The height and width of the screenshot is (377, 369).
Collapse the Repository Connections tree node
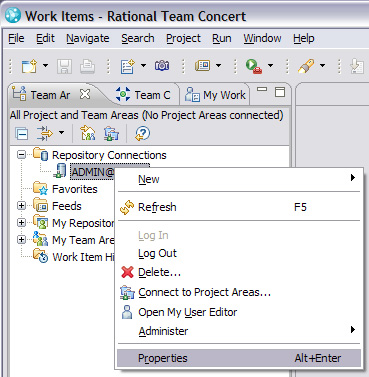[x=21, y=155]
